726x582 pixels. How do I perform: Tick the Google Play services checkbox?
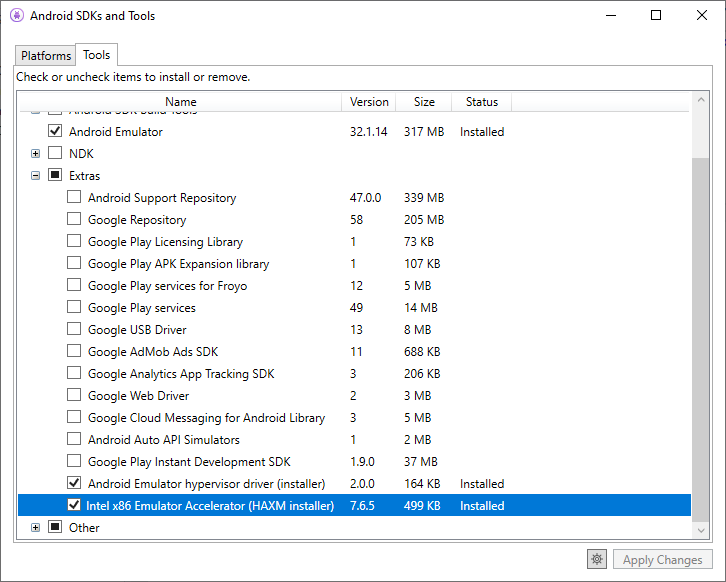click(74, 307)
